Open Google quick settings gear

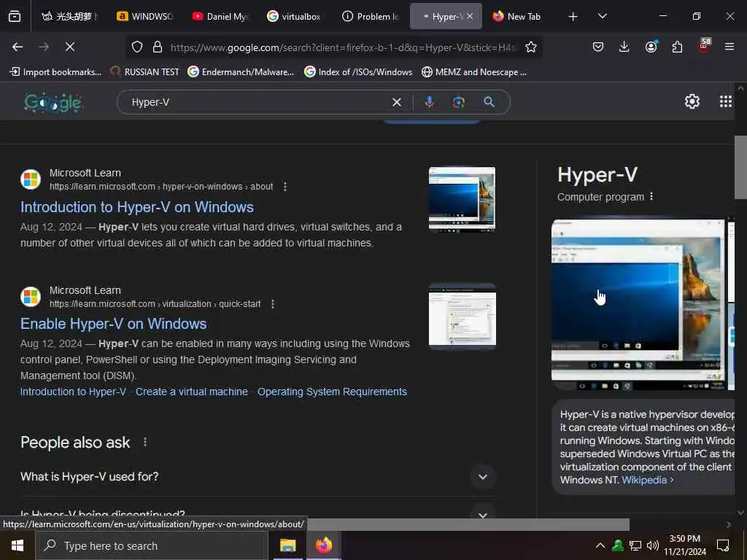(692, 101)
